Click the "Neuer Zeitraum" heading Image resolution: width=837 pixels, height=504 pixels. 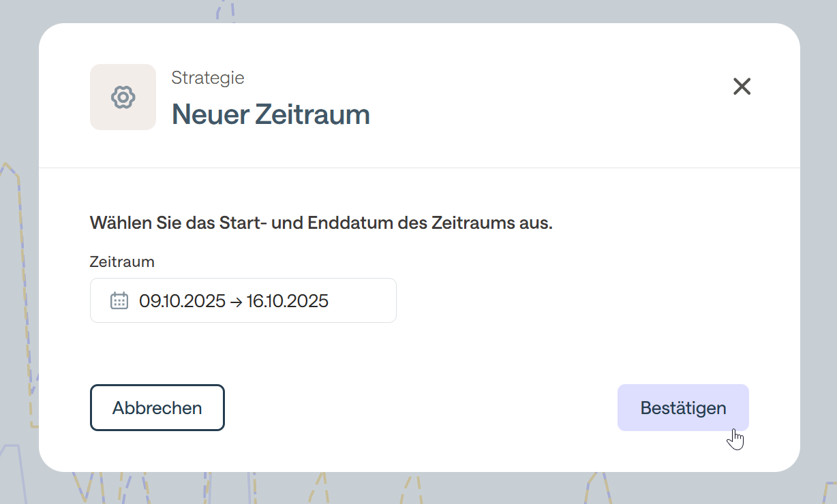click(x=271, y=114)
